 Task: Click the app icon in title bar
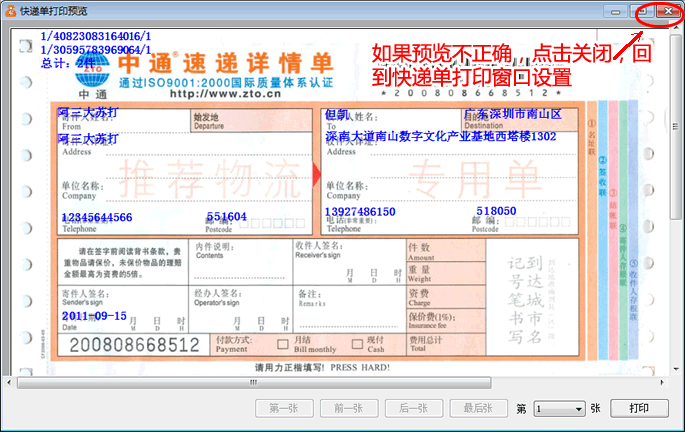point(10,11)
